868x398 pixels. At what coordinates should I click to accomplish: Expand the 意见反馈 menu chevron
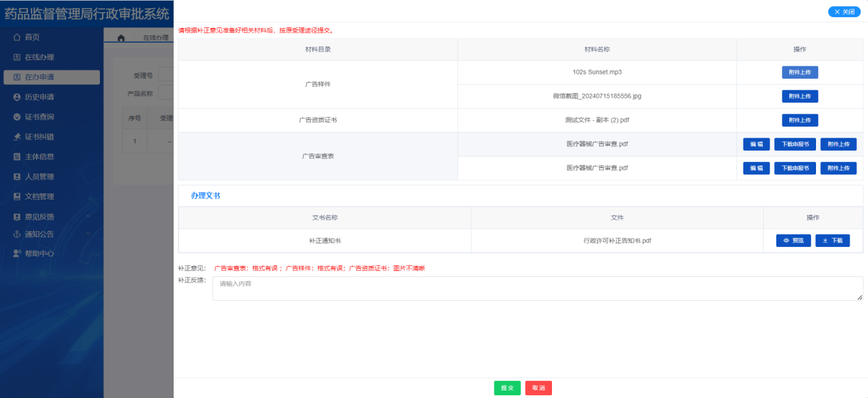click(88, 217)
